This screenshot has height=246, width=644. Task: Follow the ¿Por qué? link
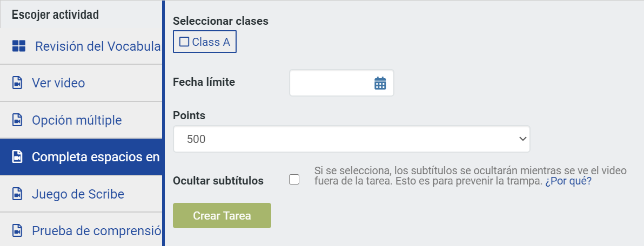(x=568, y=181)
